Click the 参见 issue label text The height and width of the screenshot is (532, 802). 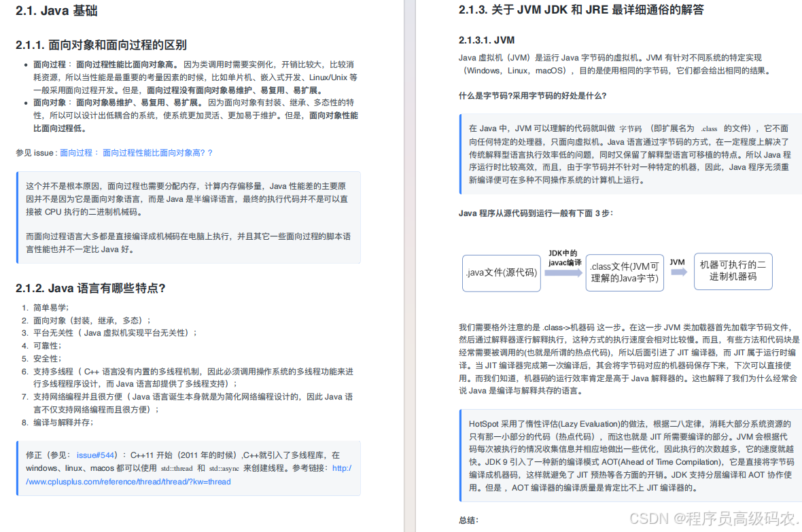click(36, 153)
